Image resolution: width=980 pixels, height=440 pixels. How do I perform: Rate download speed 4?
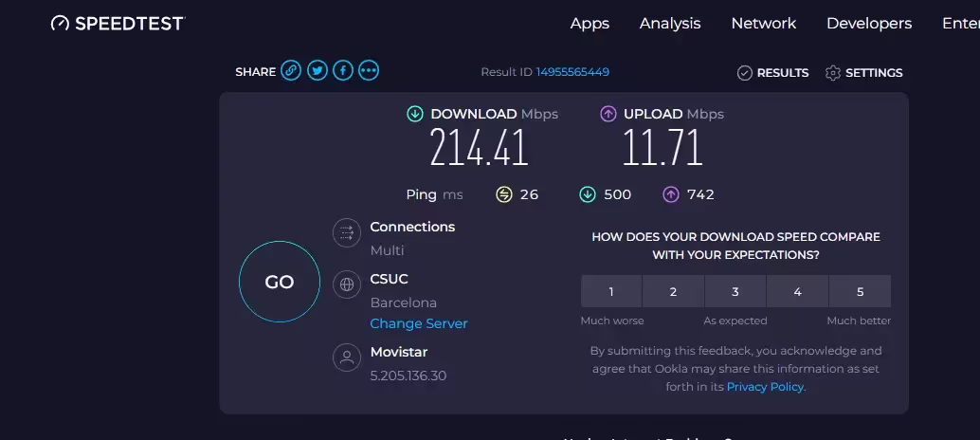pos(797,291)
